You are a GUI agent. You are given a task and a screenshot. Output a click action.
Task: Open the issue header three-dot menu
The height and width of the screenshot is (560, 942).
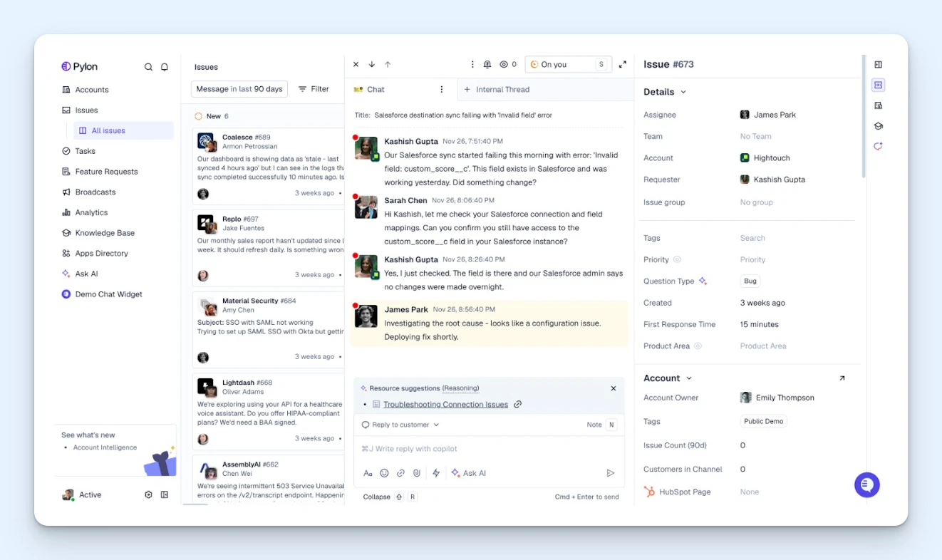[x=472, y=64]
